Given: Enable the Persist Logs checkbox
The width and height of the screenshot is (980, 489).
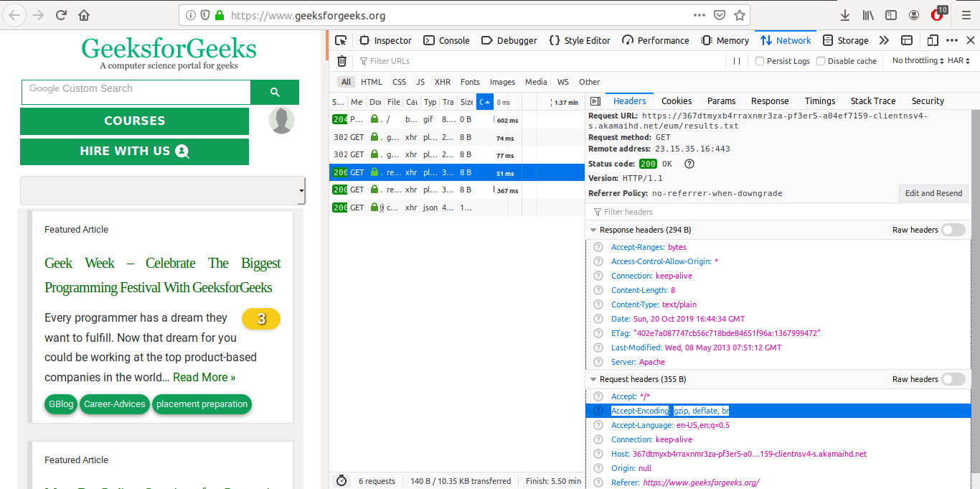Looking at the screenshot, I should (x=760, y=61).
